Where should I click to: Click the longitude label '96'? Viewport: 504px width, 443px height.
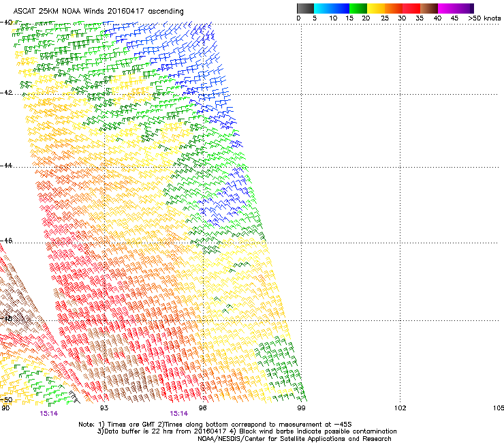(203, 408)
